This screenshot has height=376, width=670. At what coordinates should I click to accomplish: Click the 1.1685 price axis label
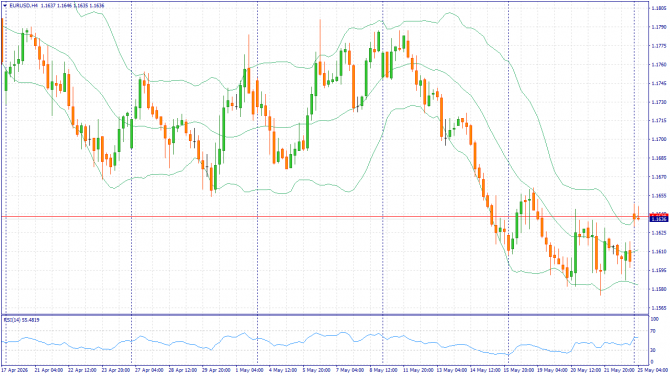[x=658, y=158]
